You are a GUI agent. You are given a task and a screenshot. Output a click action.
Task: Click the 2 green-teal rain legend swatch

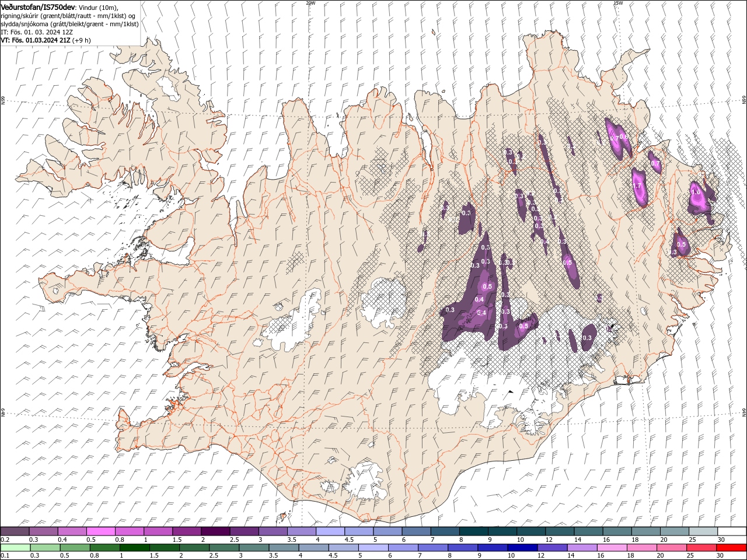pyautogui.click(x=194, y=548)
